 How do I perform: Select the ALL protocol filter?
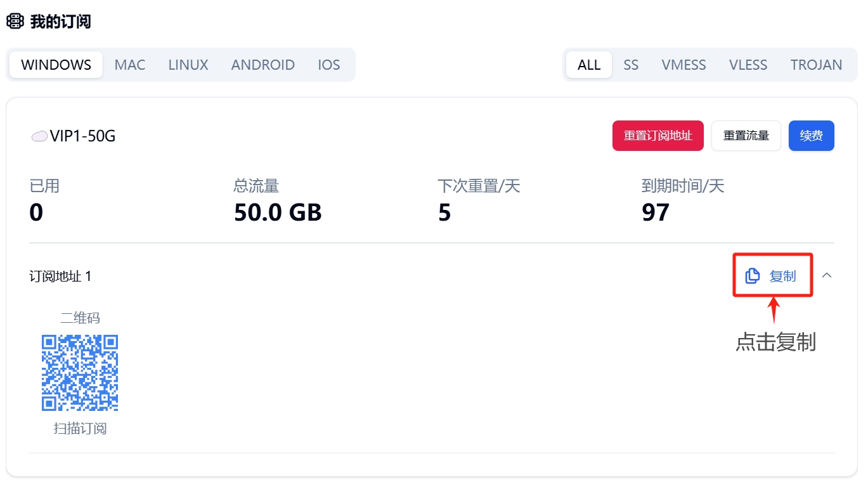[x=588, y=64]
